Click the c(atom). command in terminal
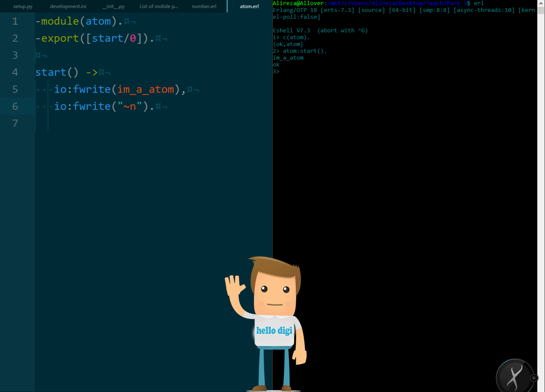 pos(297,37)
